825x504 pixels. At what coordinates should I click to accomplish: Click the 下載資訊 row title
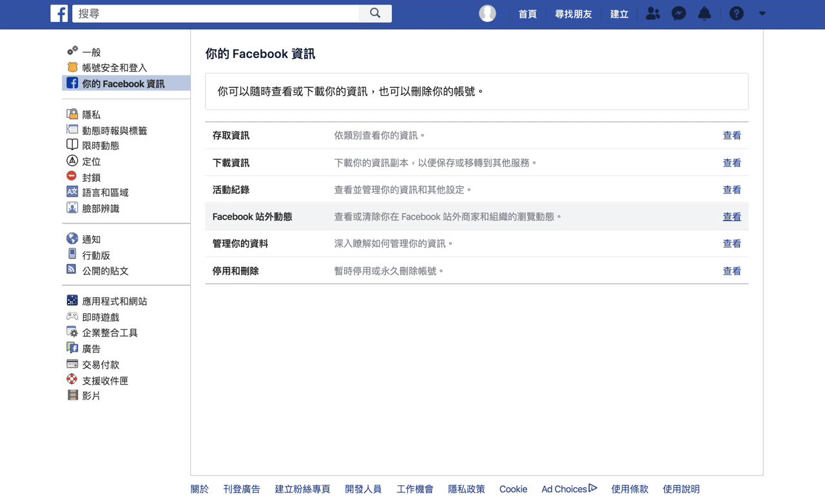[231, 162]
